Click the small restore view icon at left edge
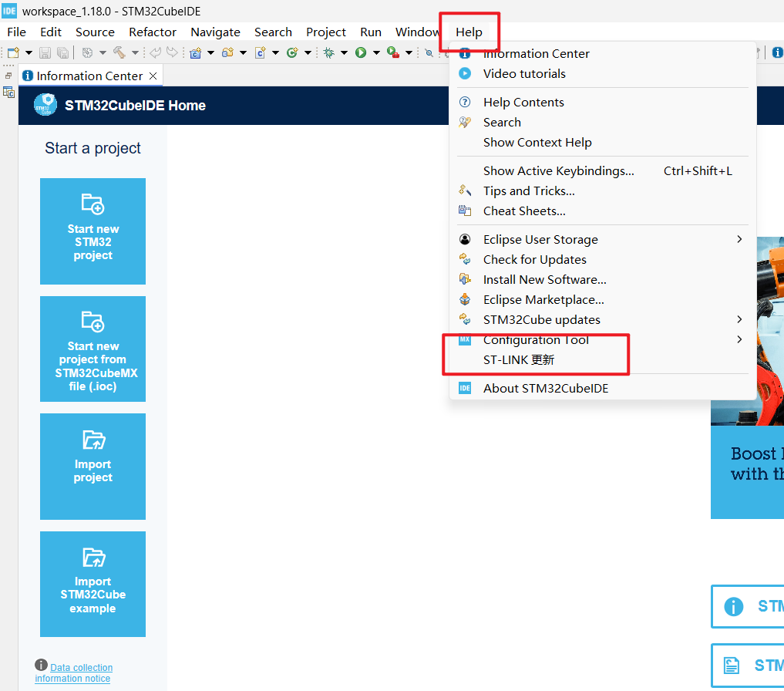The width and height of the screenshot is (784, 691). click(8, 76)
